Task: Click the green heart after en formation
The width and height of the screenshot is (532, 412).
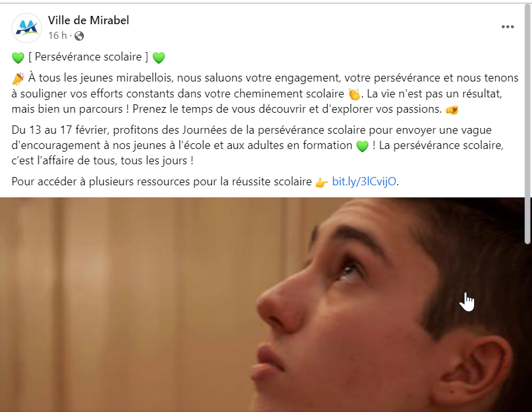Action: click(x=362, y=146)
